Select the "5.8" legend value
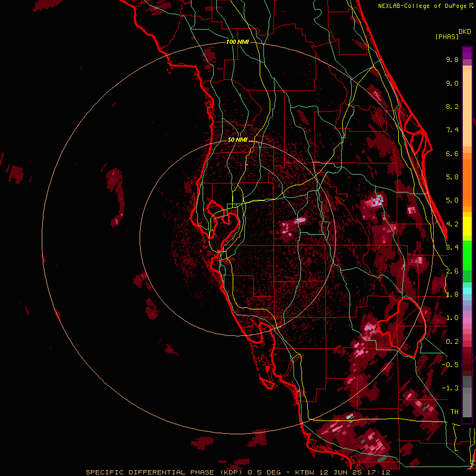 452,177
